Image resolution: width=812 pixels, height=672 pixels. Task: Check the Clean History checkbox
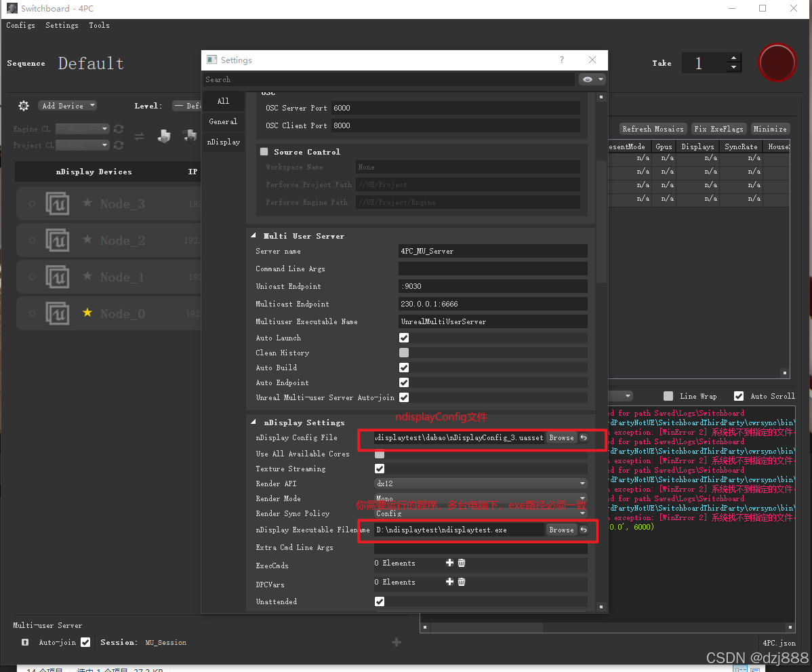point(404,353)
